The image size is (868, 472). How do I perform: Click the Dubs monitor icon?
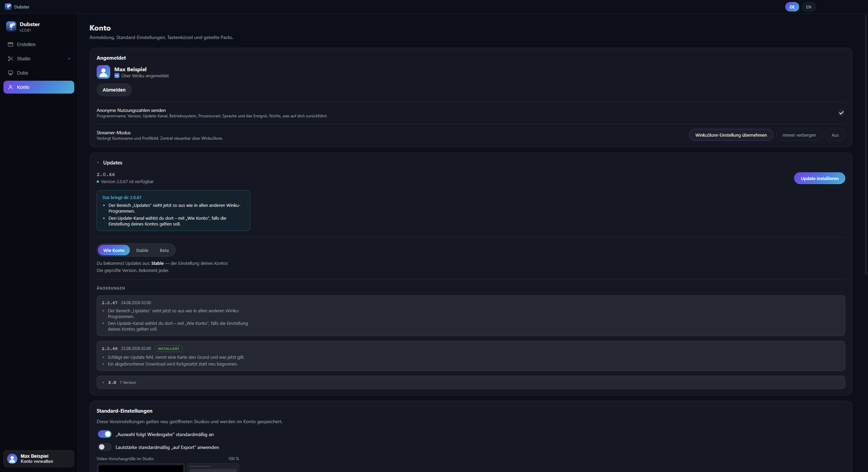(x=11, y=73)
